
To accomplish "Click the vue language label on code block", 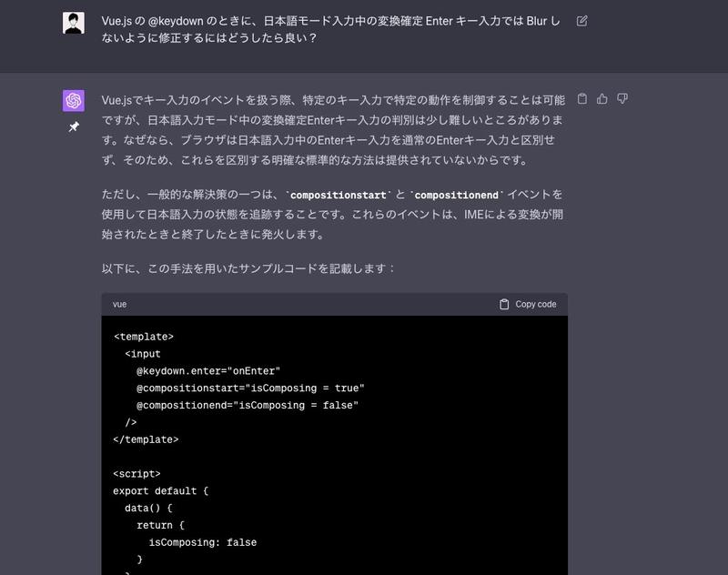I will click(x=119, y=305).
